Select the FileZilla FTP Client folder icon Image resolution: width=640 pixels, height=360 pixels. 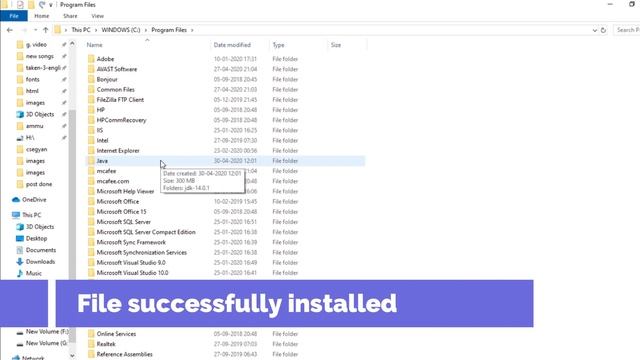pyautogui.click(x=91, y=100)
